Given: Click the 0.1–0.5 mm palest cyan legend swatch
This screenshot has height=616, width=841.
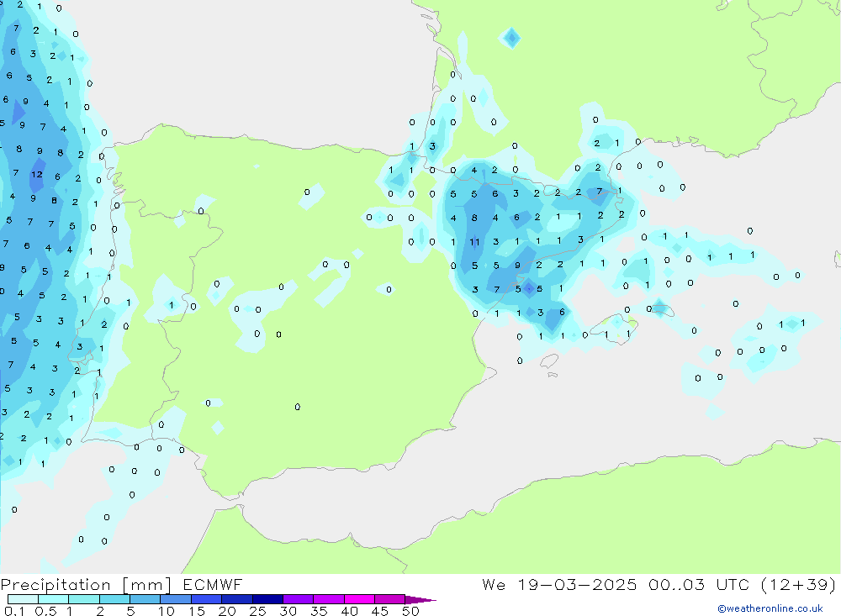Looking at the screenshot, I should 23,599.
